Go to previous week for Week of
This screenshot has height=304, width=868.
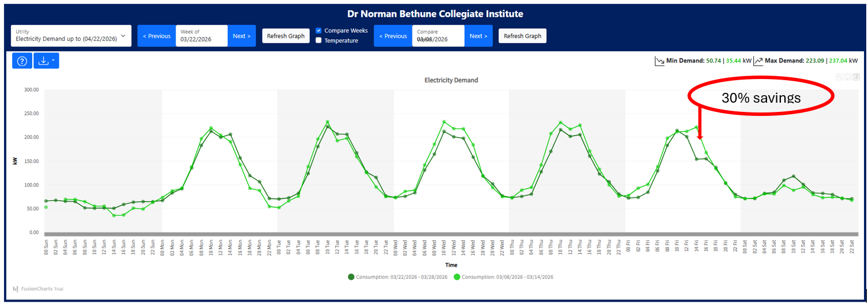[156, 36]
